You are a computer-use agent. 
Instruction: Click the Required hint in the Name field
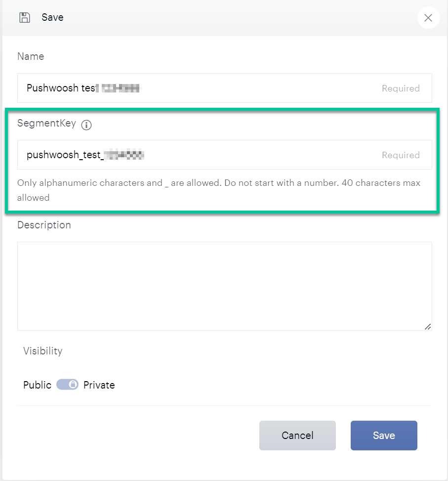tap(401, 88)
